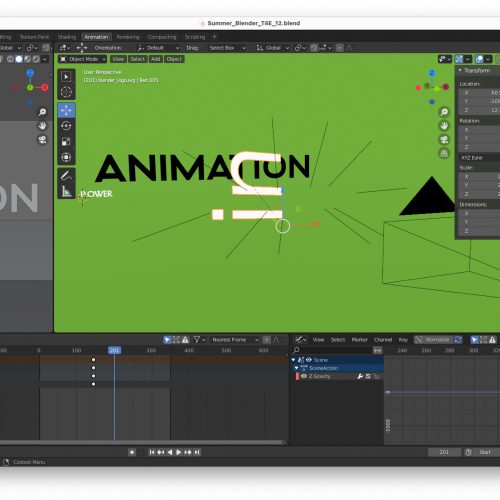
Task: Activate the Transform tool
Action: (66, 157)
